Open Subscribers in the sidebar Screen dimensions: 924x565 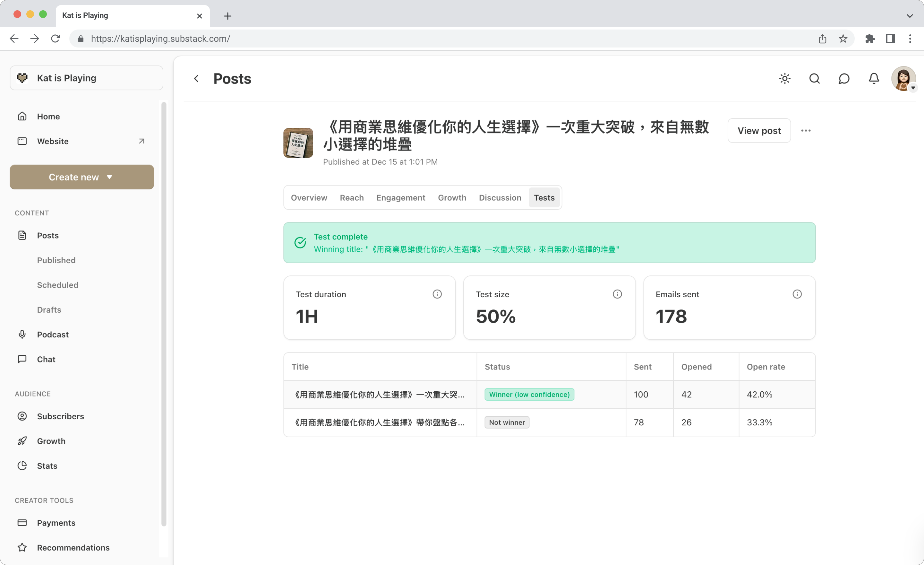60,416
